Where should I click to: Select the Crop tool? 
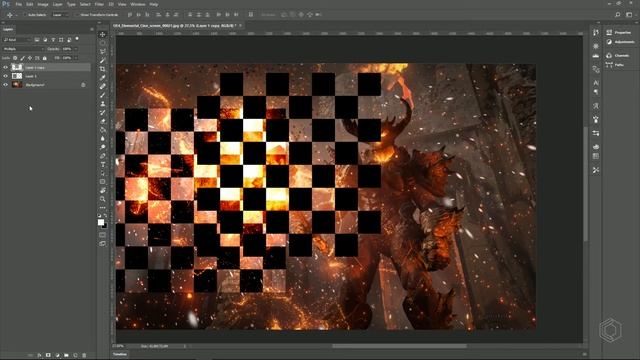pos(102,69)
